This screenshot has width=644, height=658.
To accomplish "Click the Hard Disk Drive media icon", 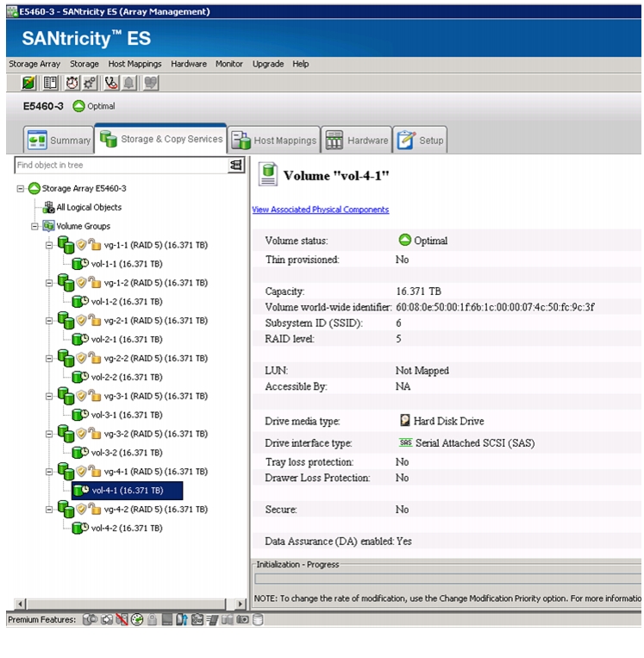I will click(x=404, y=420).
